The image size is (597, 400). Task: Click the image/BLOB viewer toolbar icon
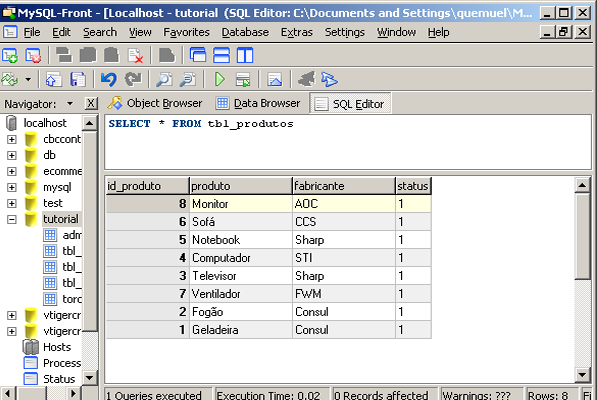coord(275,80)
